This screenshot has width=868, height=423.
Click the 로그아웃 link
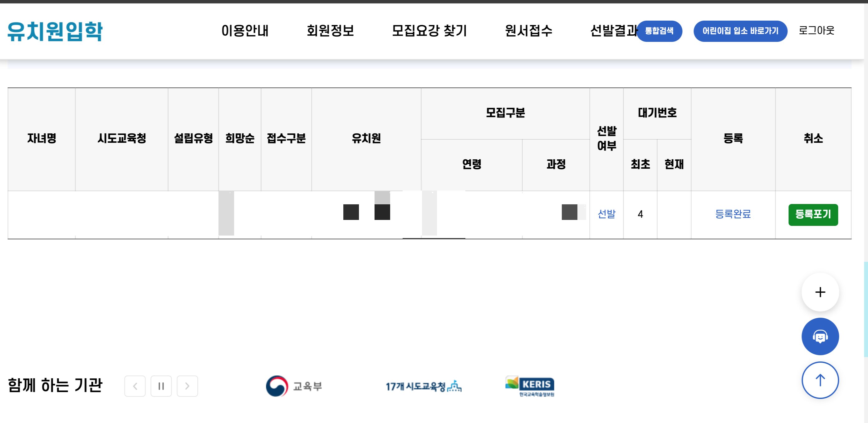click(817, 31)
